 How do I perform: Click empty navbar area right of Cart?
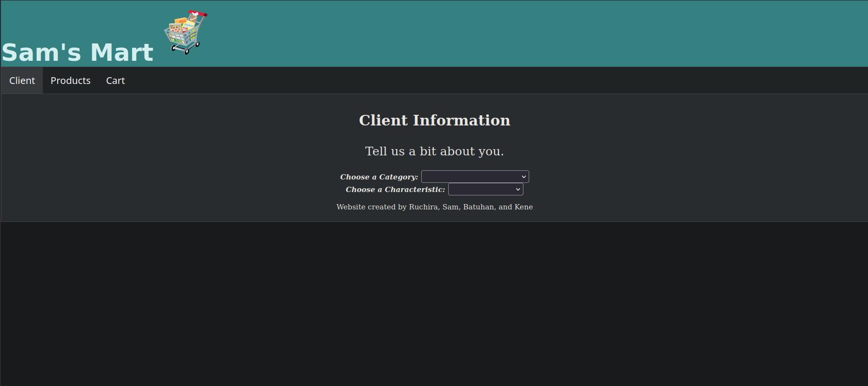click(x=482, y=81)
